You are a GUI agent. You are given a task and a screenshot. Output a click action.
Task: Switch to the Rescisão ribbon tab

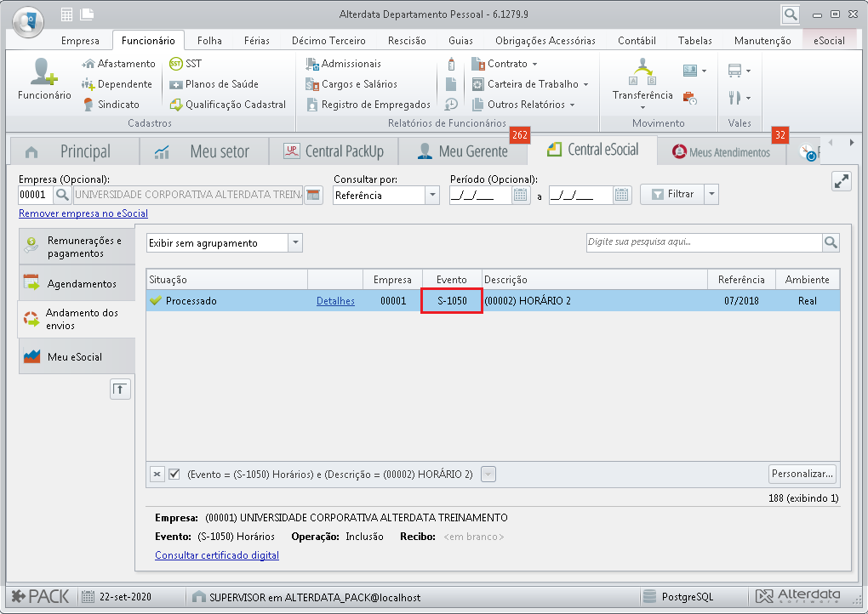[407, 40]
